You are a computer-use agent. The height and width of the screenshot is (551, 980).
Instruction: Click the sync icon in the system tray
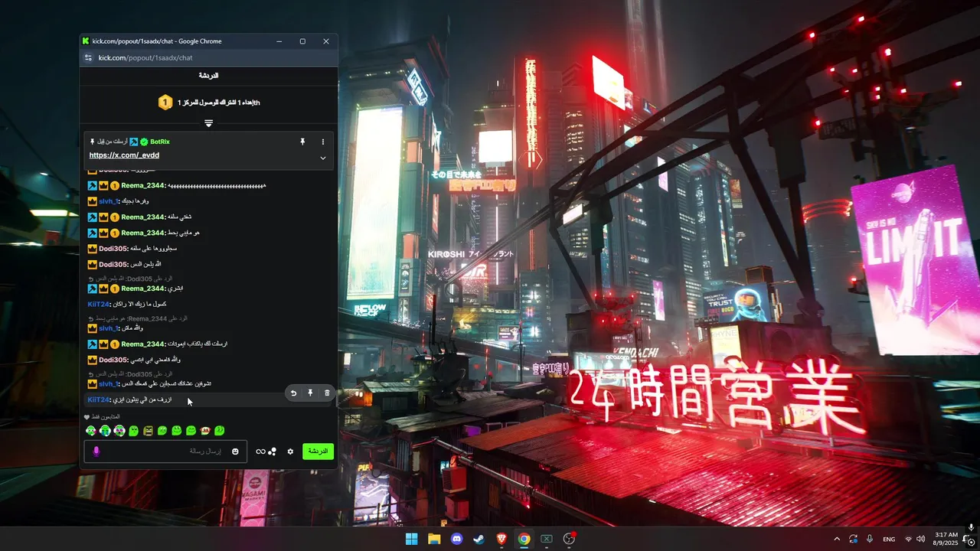pos(853,539)
